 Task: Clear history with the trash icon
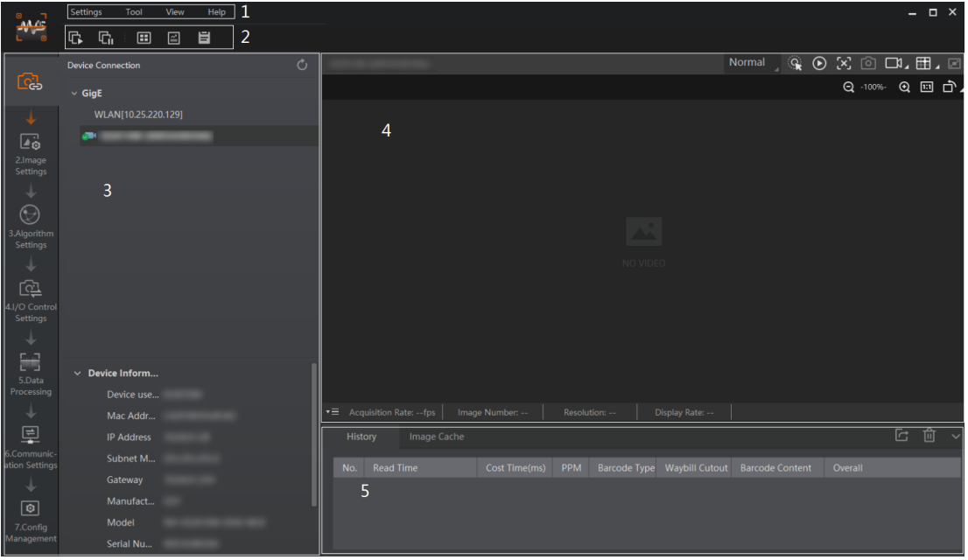[929, 436]
